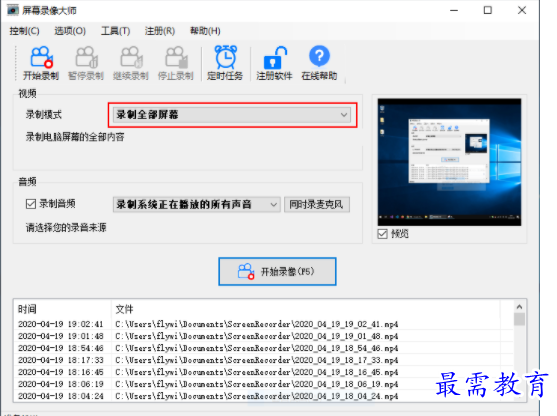The width and height of the screenshot is (557, 416).
Task: Select the recording row 2020-04-19 18:06:19
Action: 264,384
